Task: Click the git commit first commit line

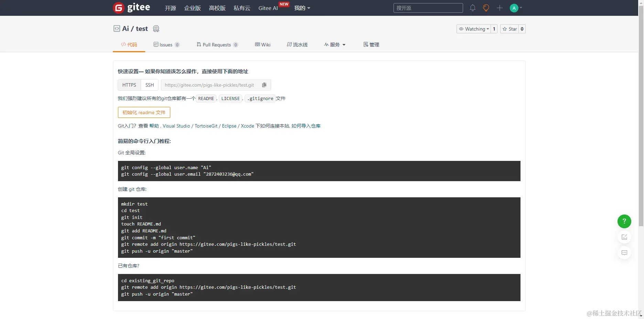Action: point(158,238)
